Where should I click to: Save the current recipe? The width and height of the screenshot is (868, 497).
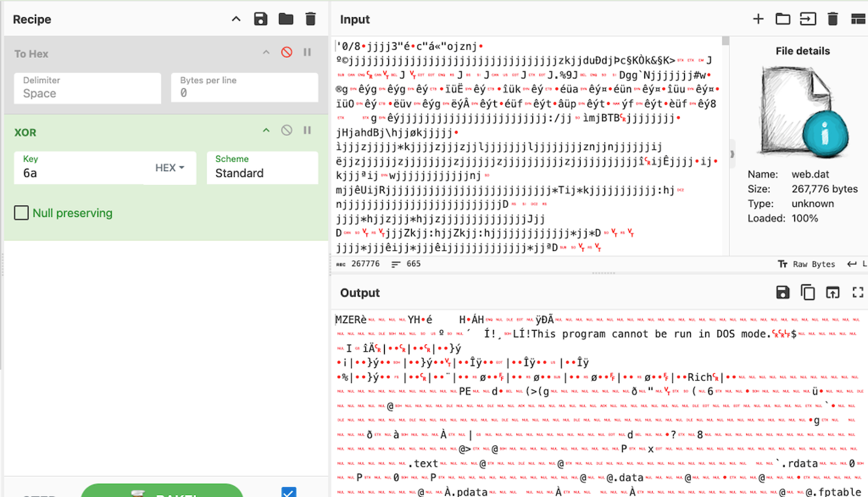pyautogui.click(x=260, y=19)
